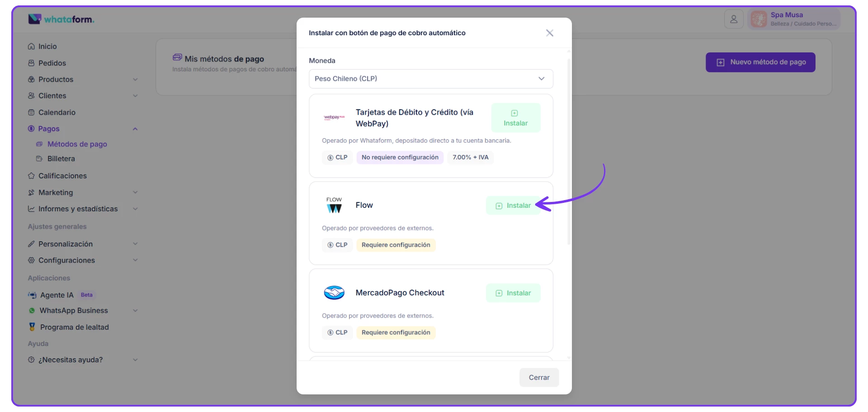
Task: Collapse the Pagos section chevron
Action: click(135, 129)
